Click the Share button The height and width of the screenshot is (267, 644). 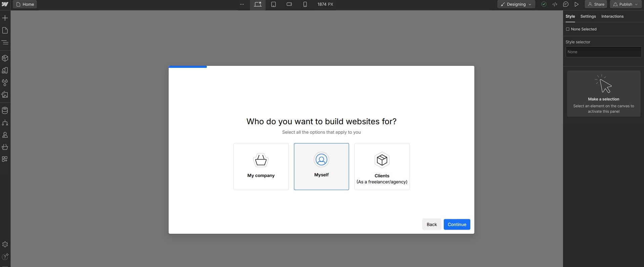pyautogui.click(x=596, y=4)
